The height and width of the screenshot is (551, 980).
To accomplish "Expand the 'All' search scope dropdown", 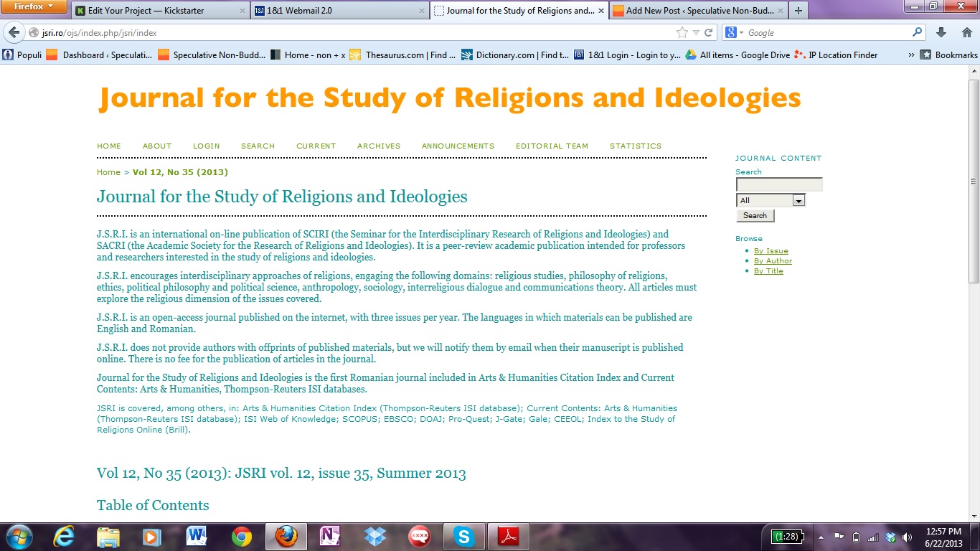I will [798, 201].
